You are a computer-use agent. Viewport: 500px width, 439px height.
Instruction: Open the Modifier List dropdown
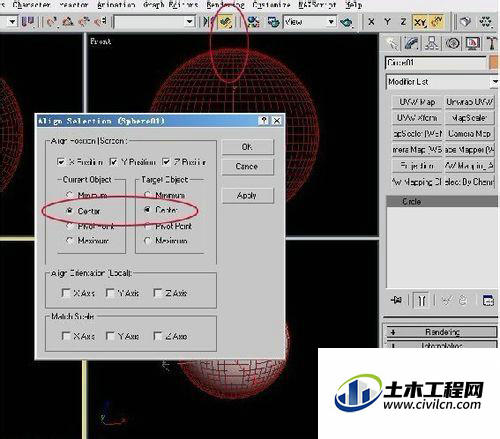coord(442,82)
